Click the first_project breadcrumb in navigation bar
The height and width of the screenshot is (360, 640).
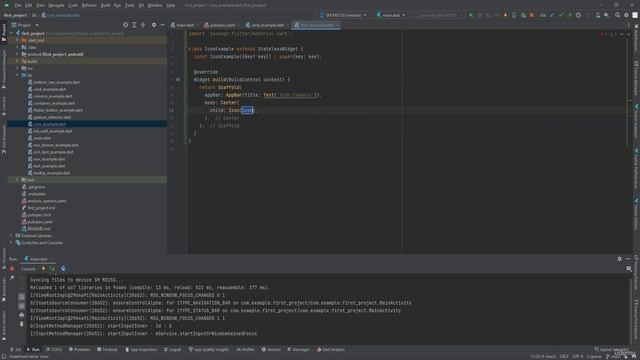coord(16,15)
